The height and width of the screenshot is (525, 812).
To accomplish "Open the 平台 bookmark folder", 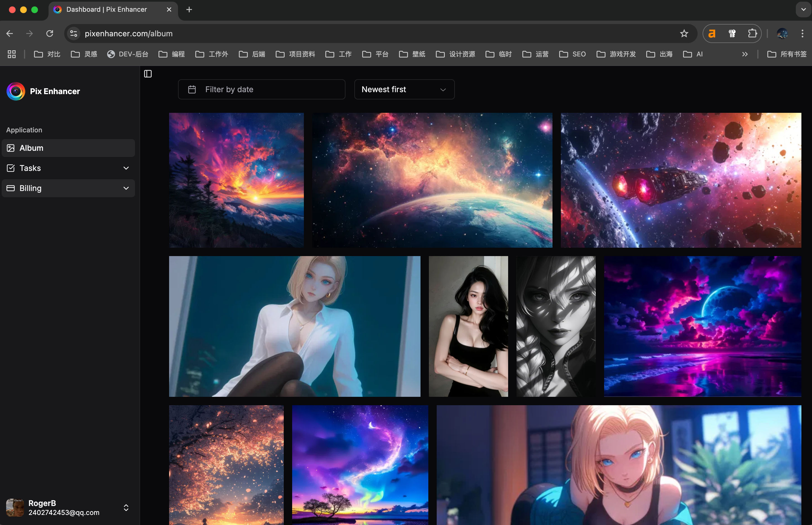I will (x=375, y=54).
